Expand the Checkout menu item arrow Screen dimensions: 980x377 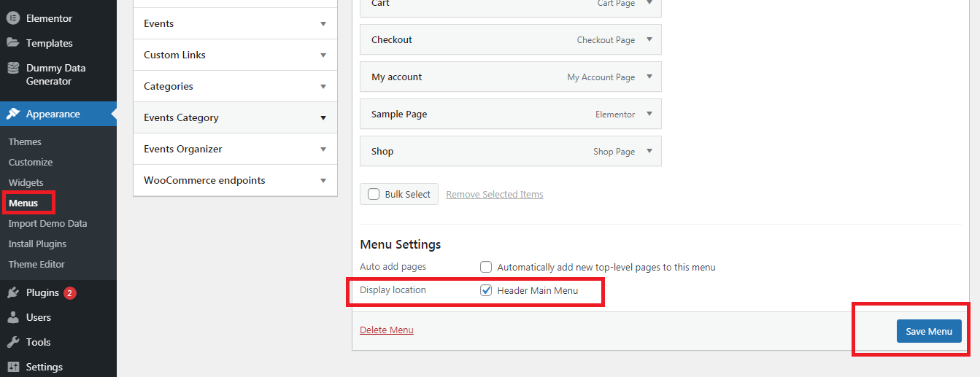click(x=649, y=40)
